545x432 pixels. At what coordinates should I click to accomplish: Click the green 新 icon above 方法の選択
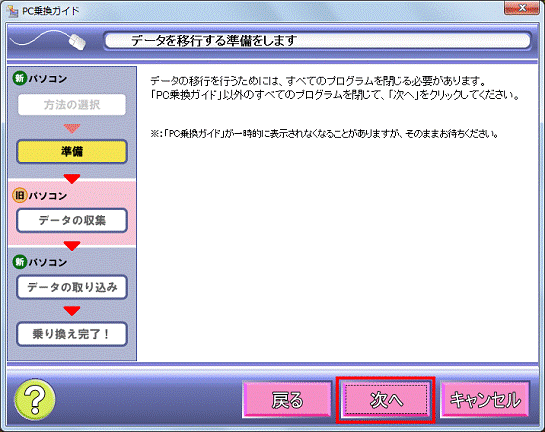(x=19, y=78)
